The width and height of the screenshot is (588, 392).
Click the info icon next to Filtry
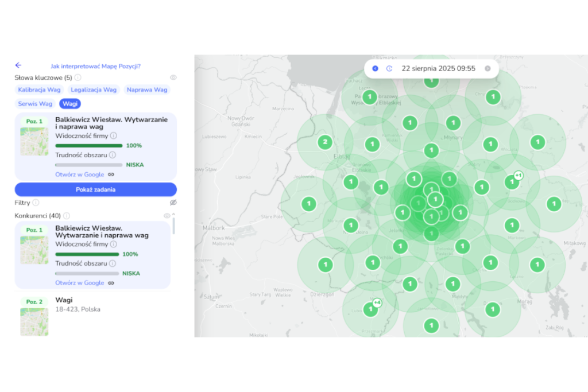pyautogui.click(x=36, y=203)
